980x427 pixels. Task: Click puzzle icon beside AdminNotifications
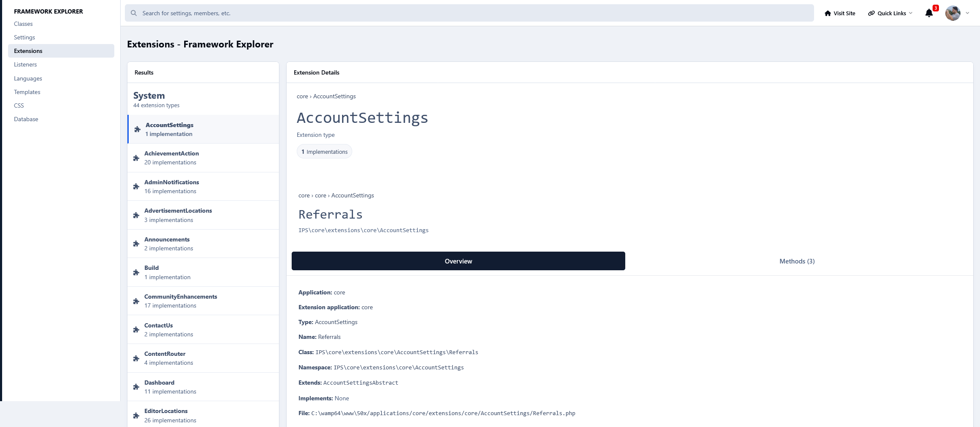pyautogui.click(x=136, y=186)
